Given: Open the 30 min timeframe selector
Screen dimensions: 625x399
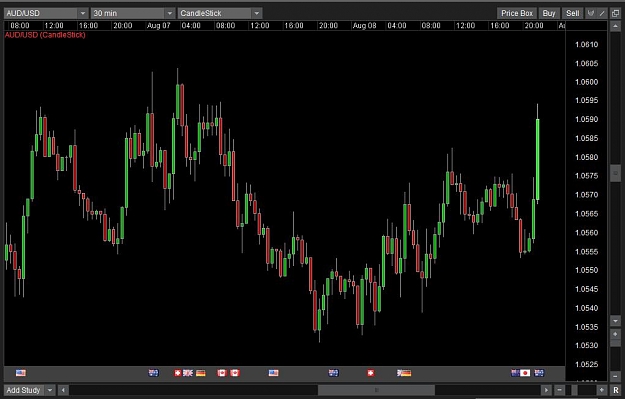Looking at the screenshot, I should [133, 13].
